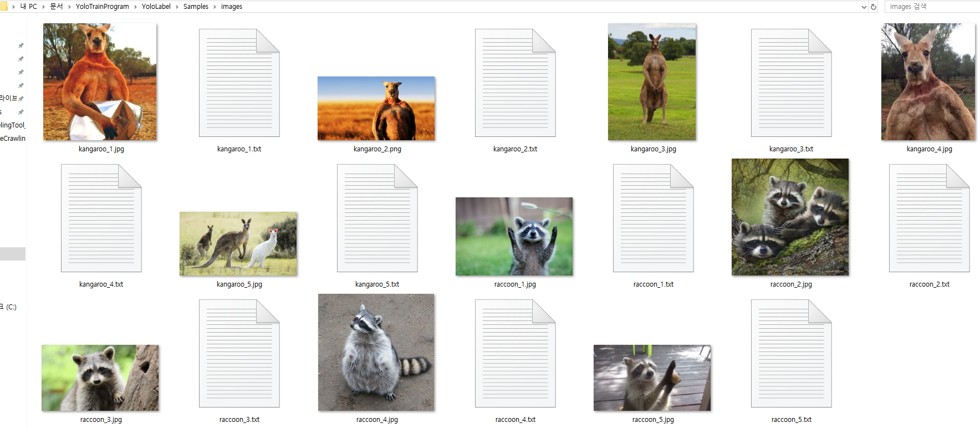Expand the chevron after 내 PC
Viewport: 980px width, 428px height.
pyautogui.click(x=44, y=7)
